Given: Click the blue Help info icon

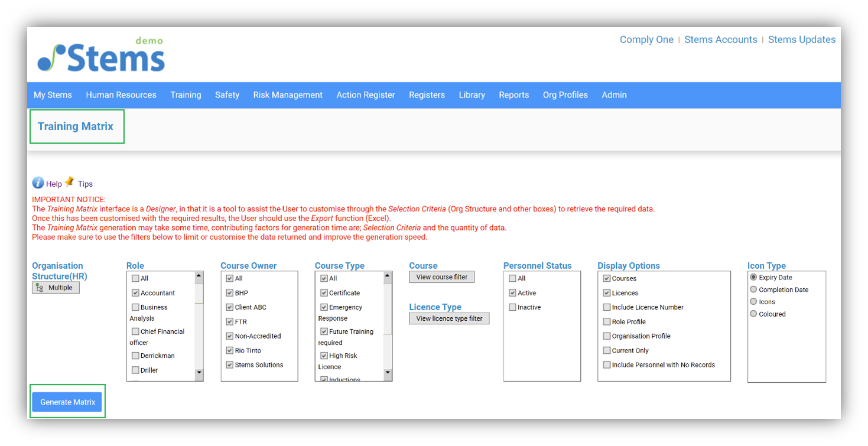Looking at the screenshot, I should tap(38, 183).
